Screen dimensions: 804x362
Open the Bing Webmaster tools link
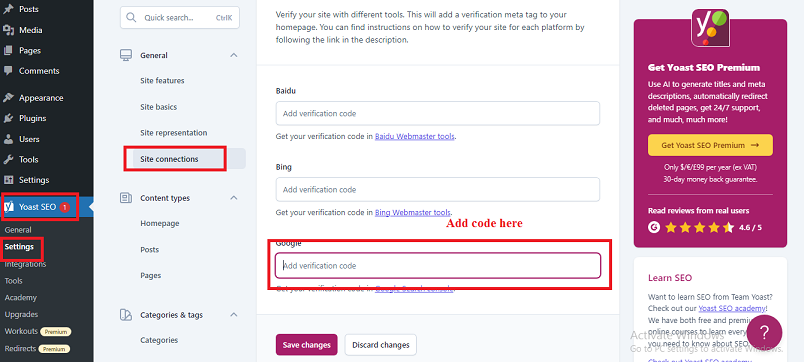tap(413, 212)
